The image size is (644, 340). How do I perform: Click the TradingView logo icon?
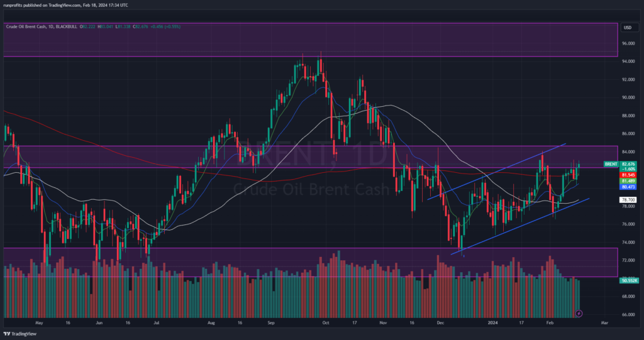click(8, 334)
